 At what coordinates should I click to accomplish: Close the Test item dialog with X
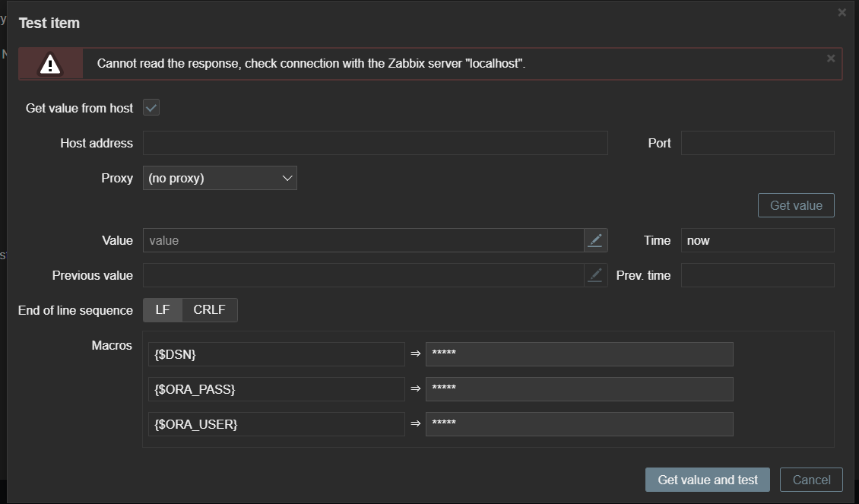click(842, 13)
